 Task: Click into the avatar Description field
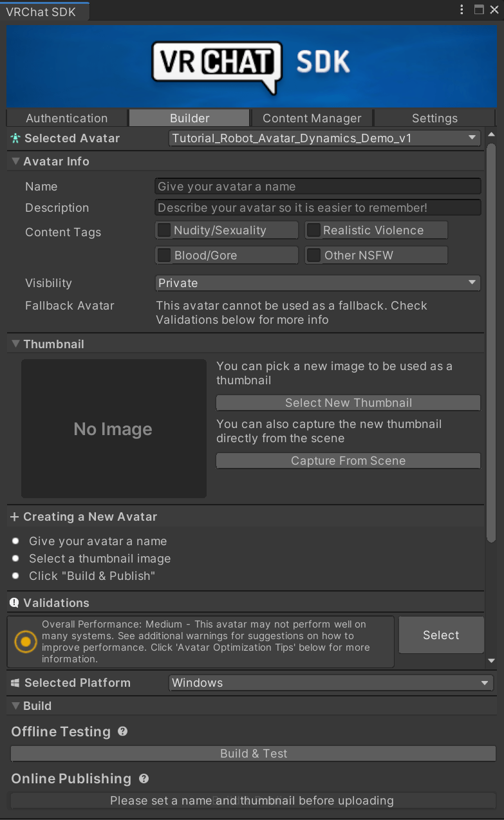tap(318, 208)
